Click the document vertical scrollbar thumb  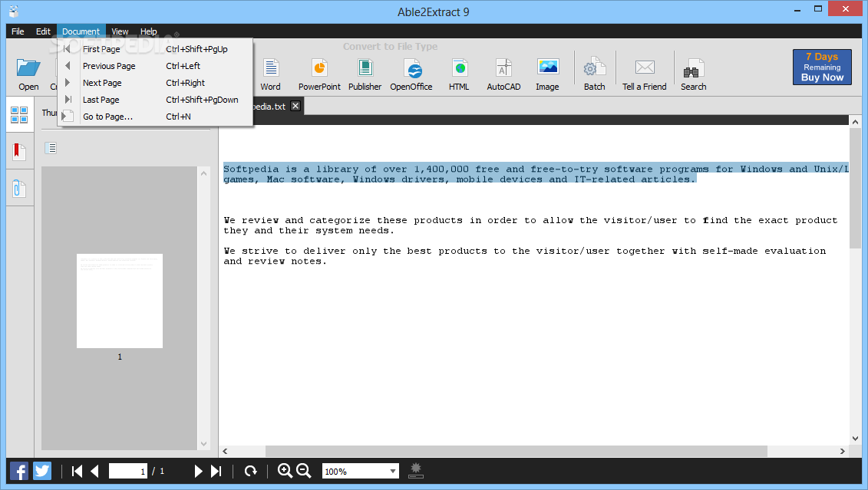pyautogui.click(x=855, y=188)
